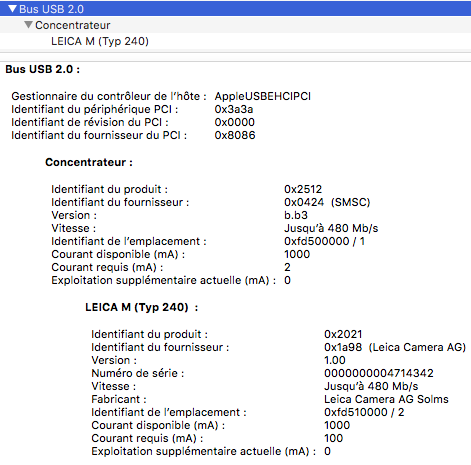471x465 pixels.
Task: Collapse the Bus USB 2.0 disclosure triangle
Action: tap(12, 9)
